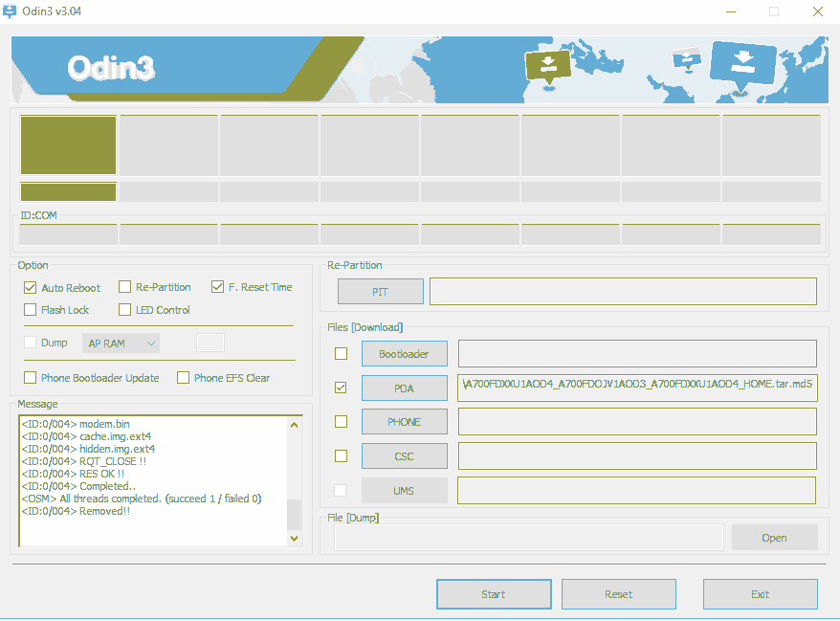Click the small blue download marker on banner

tap(687, 59)
